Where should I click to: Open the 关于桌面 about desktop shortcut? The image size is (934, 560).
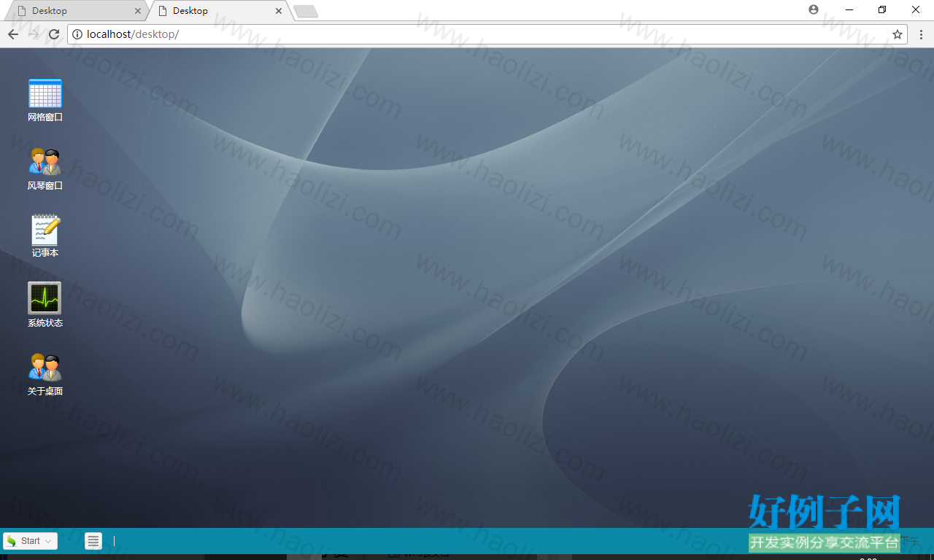pos(45,375)
